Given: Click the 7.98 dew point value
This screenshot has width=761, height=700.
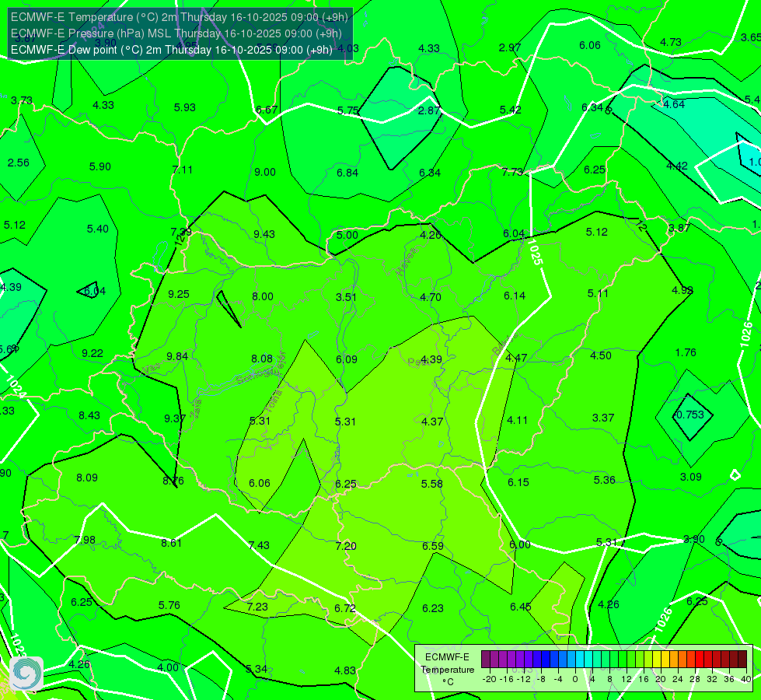Looking at the screenshot, I should point(85,541).
